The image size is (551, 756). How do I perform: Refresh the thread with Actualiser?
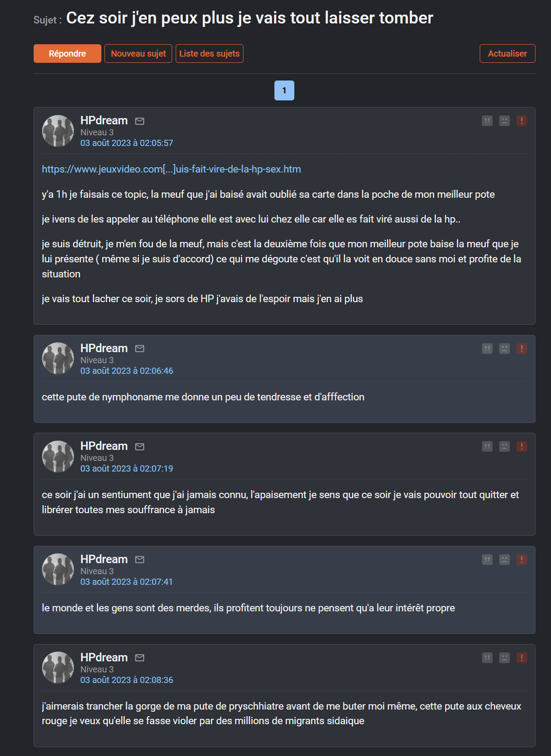507,54
